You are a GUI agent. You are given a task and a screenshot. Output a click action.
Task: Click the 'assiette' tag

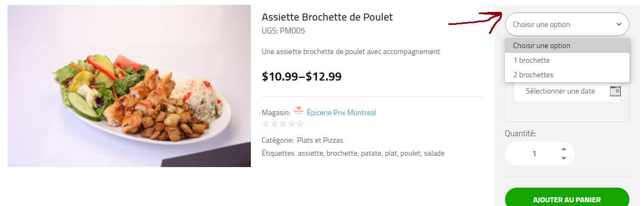tap(310, 154)
